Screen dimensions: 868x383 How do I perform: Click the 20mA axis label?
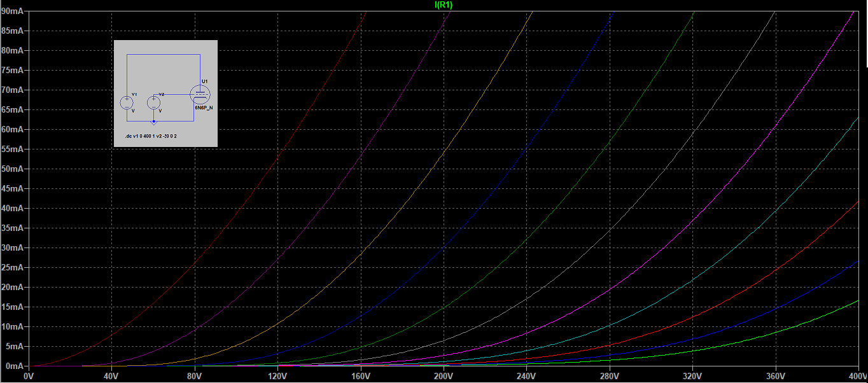[x=12, y=287]
